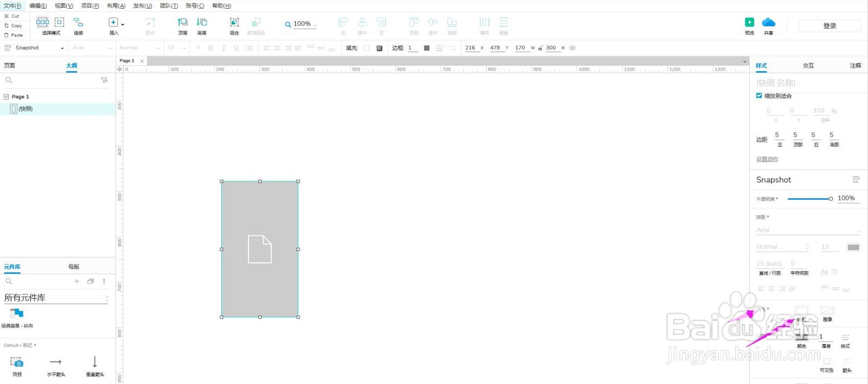Click the 填充 fill color swatch
Screen dimensions: 868x384
click(x=366, y=48)
